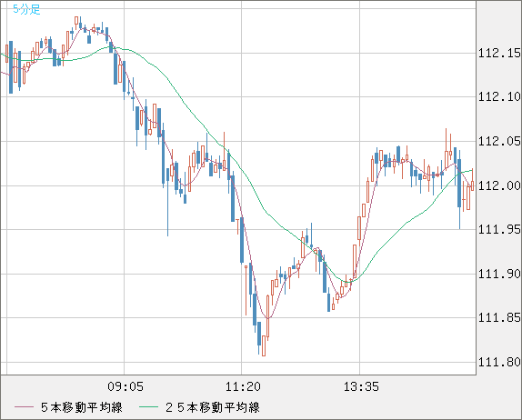Click the 09:05 time axis label
Image resolution: width=522 pixels, height=420 pixels.
tap(125, 386)
